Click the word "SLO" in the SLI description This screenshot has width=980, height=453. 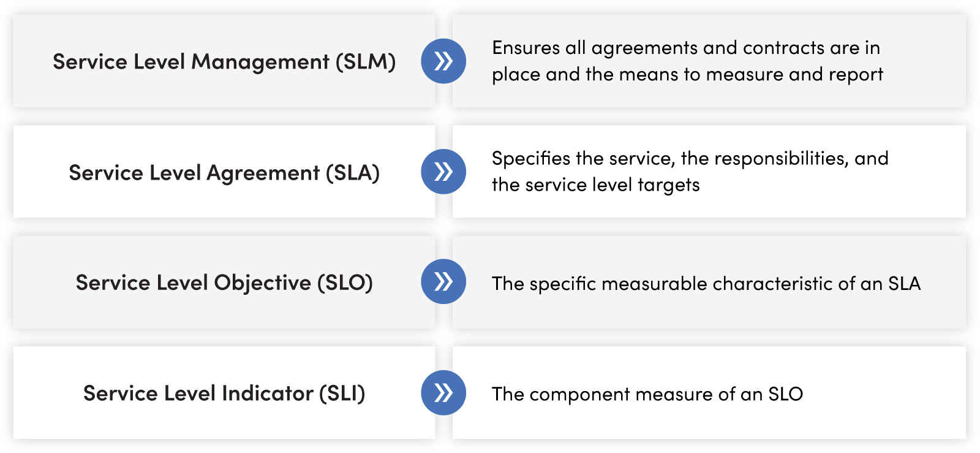(x=785, y=394)
